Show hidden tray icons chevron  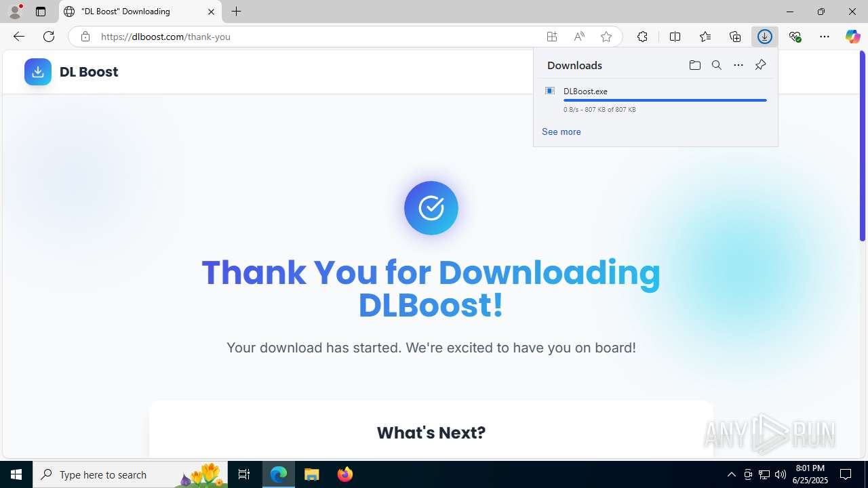(x=731, y=474)
